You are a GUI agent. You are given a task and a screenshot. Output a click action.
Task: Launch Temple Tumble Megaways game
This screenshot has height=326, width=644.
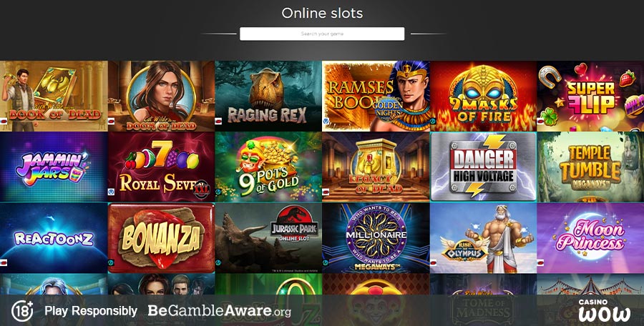590,167
